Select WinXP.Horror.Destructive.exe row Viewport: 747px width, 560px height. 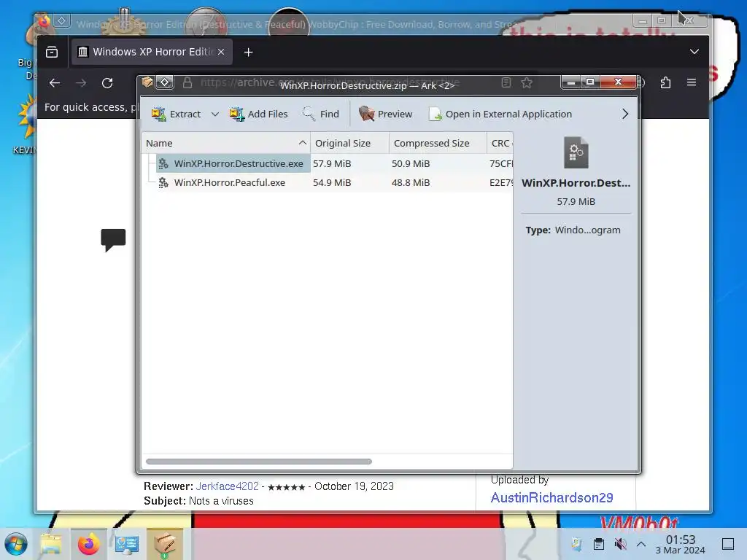(328, 163)
